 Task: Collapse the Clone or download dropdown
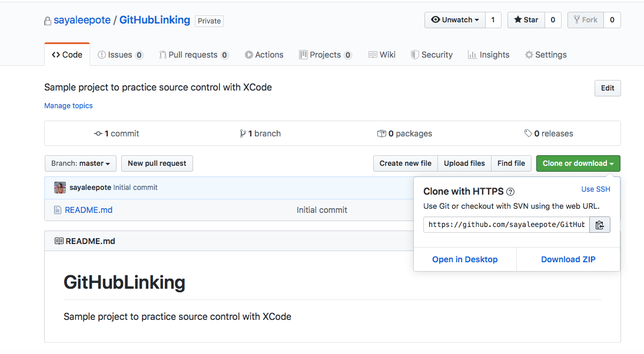pyautogui.click(x=577, y=163)
